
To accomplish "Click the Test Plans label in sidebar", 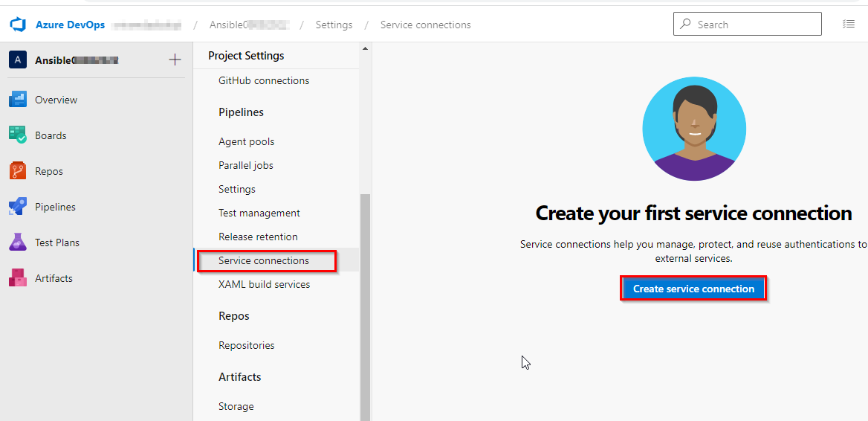I will (x=57, y=242).
